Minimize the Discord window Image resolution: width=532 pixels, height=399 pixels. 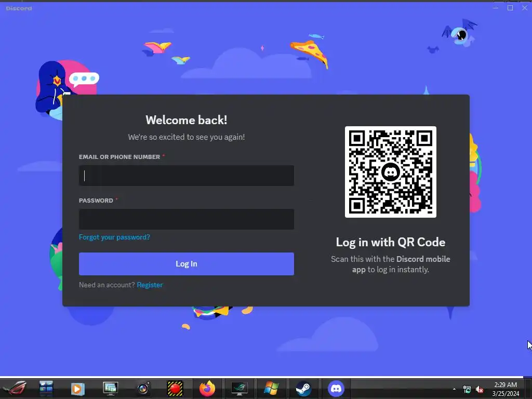(x=495, y=8)
